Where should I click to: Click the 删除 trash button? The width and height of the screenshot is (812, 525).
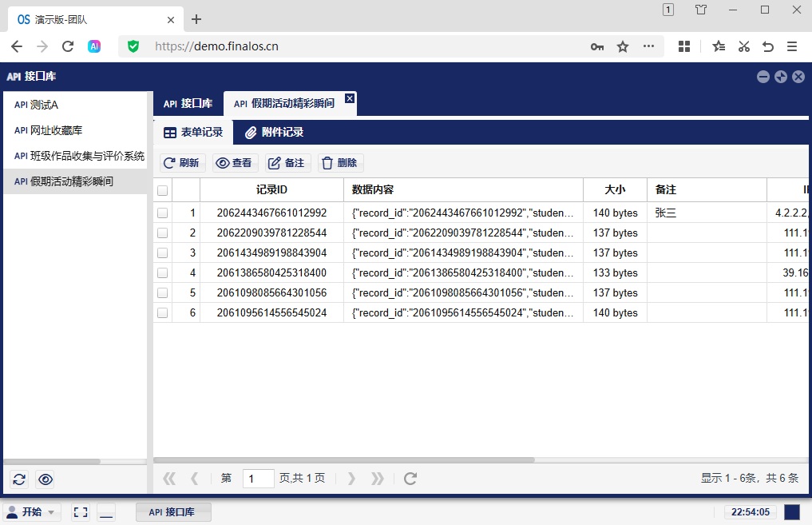[340, 163]
